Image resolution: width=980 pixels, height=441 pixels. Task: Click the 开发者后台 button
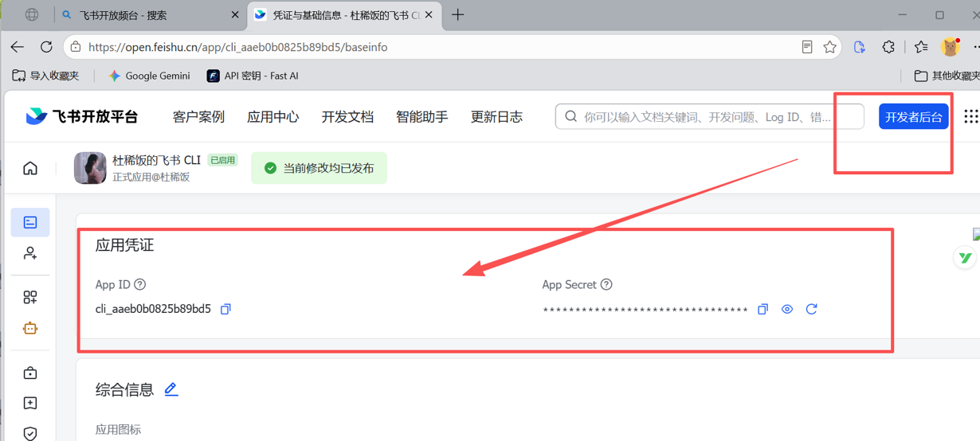coord(914,116)
